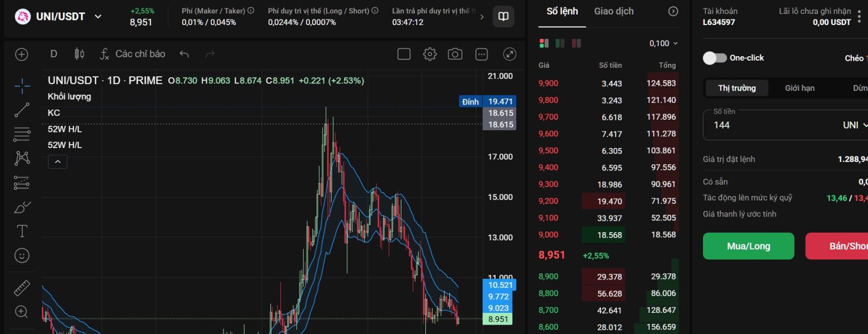The height and width of the screenshot is (334, 868).
Task: Open the candlestick chart style selector
Action: 80,54
